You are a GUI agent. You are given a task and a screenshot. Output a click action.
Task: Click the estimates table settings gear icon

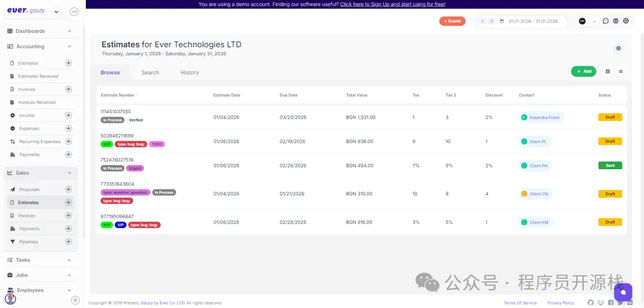[618, 48]
